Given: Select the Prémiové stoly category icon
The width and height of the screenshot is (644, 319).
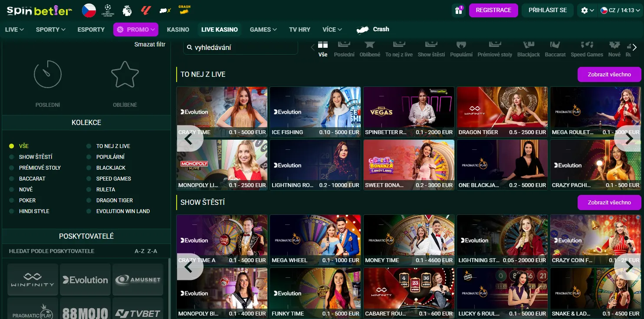Looking at the screenshot, I should coord(495,49).
